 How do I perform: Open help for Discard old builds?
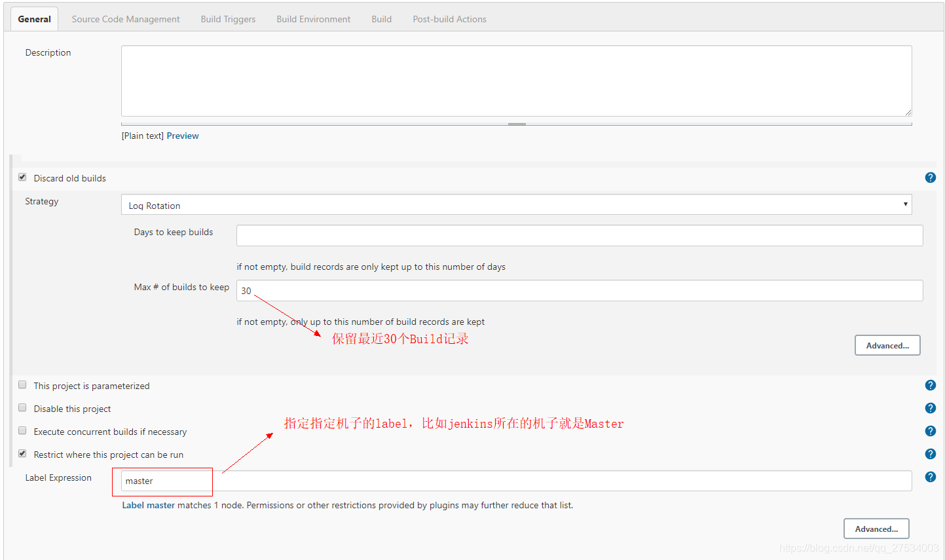point(931,177)
